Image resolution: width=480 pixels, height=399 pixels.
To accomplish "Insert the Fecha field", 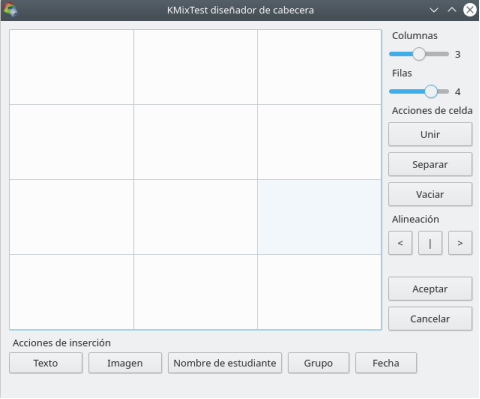I will point(386,363).
